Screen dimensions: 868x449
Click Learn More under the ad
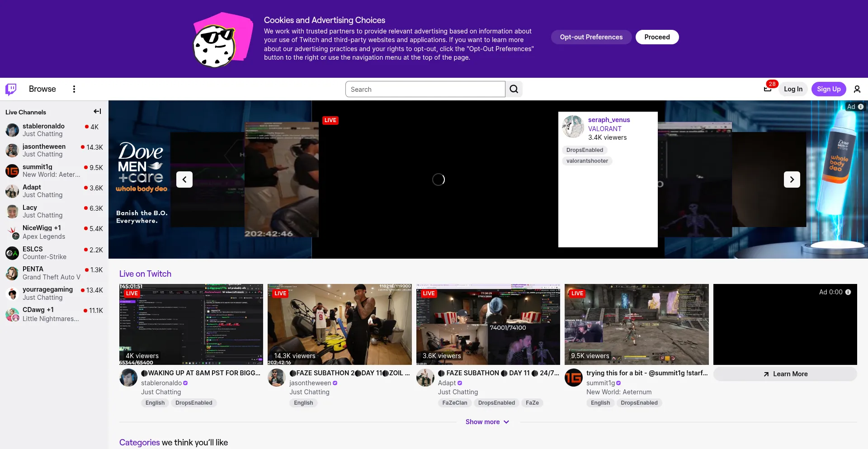click(x=785, y=374)
